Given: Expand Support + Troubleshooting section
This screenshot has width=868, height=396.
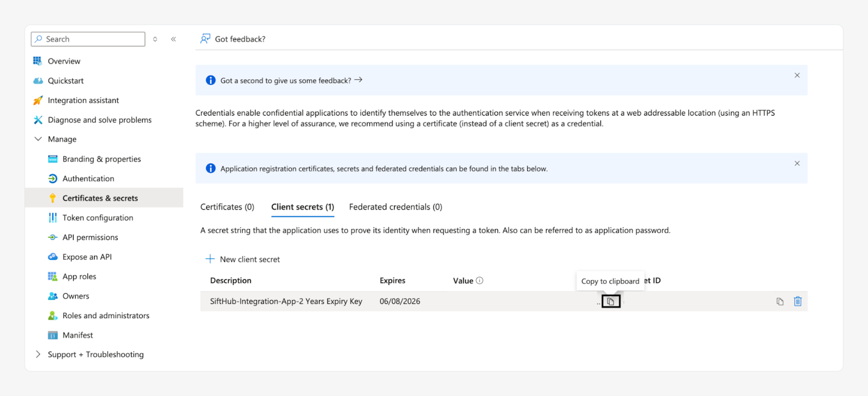Looking at the screenshot, I should click(x=38, y=354).
